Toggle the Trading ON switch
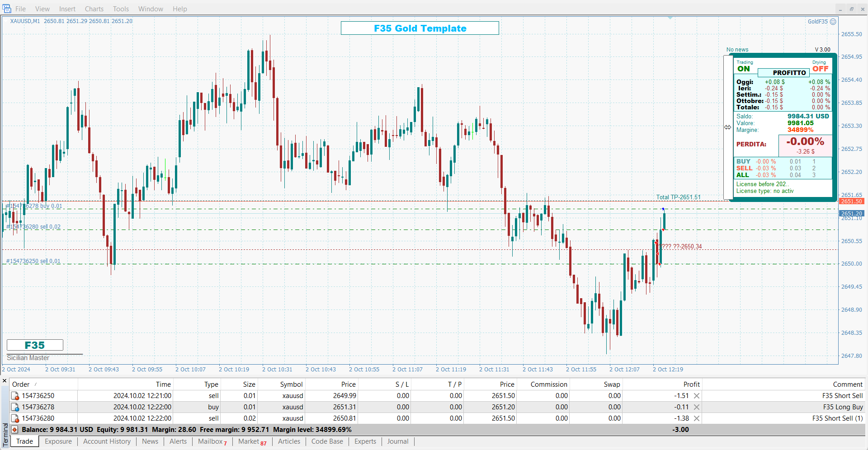The image size is (868, 450). pos(744,69)
